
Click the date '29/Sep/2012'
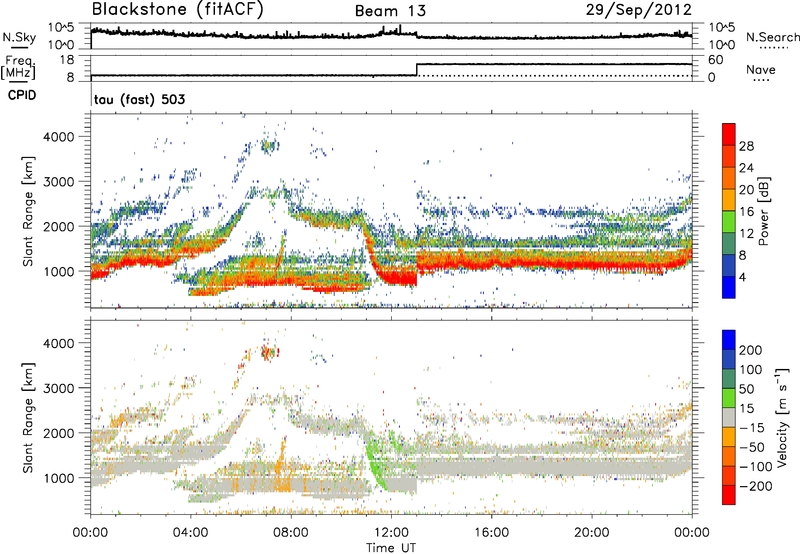click(x=638, y=10)
